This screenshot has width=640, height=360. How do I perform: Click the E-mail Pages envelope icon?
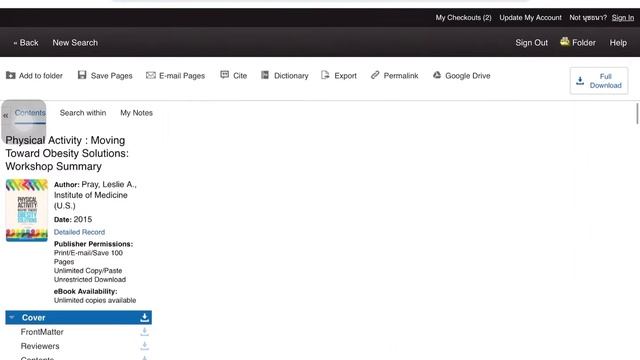tap(151, 75)
